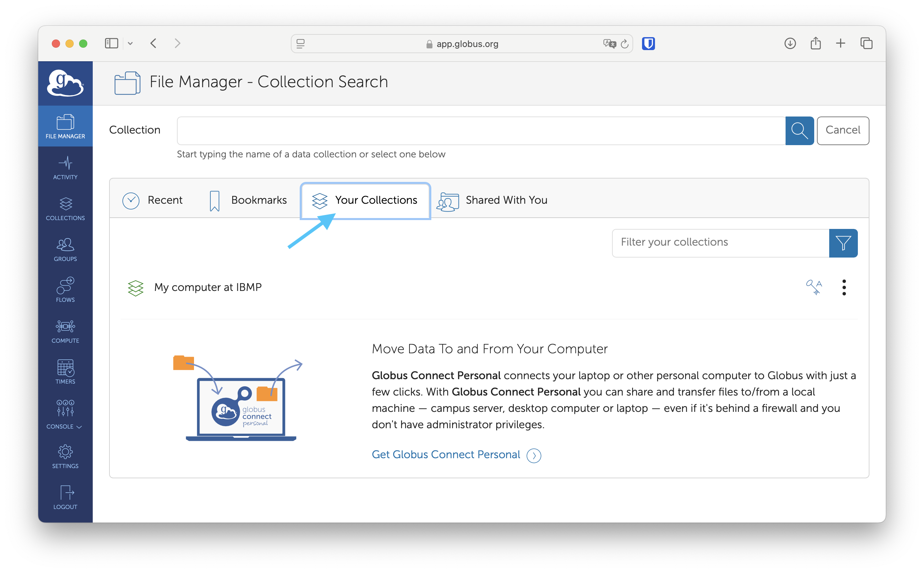Open a new Safari tab
This screenshot has height=573, width=924.
[x=840, y=44]
